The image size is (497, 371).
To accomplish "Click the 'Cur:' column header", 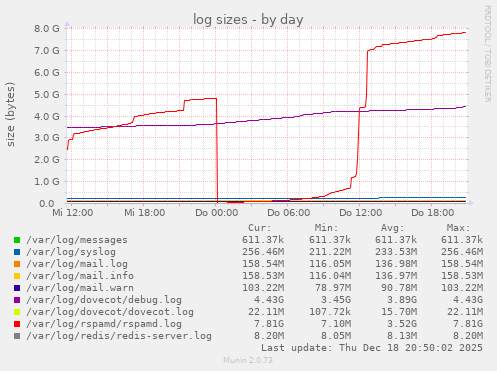I will pyautogui.click(x=260, y=228).
